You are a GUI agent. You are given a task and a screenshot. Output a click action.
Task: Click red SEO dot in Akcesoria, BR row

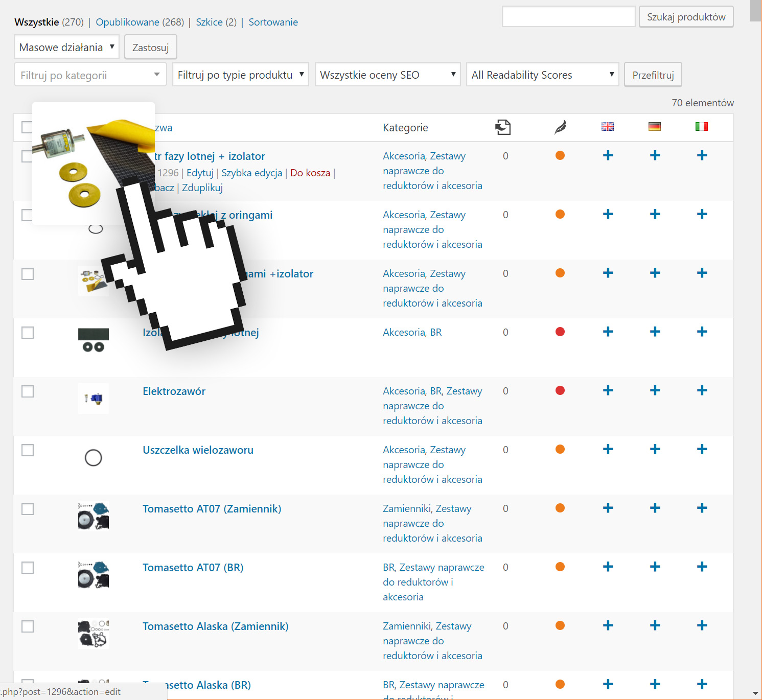pyautogui.click(x=560, y=332)
